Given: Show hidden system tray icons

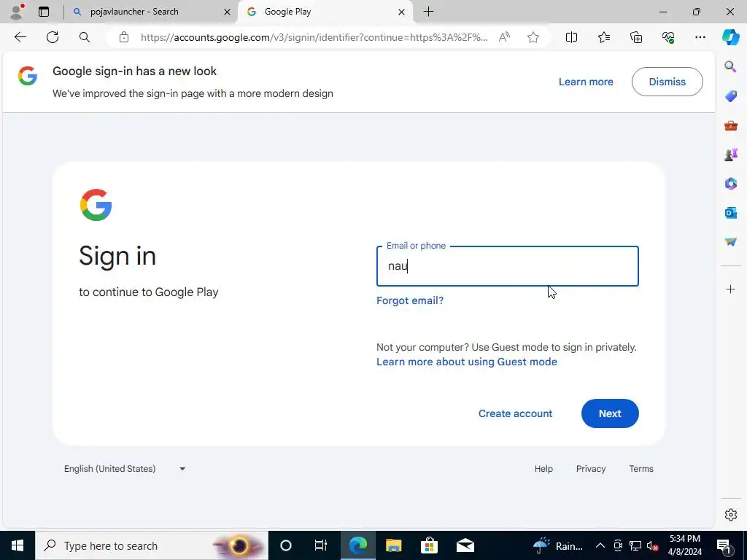Looking at the screenshot, I should [600, 545].
